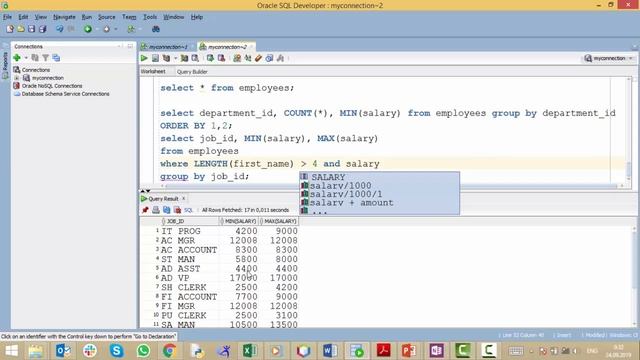Click the Windows Start button
The width and height of the screenshot is (640, 360).
(11, 351)
